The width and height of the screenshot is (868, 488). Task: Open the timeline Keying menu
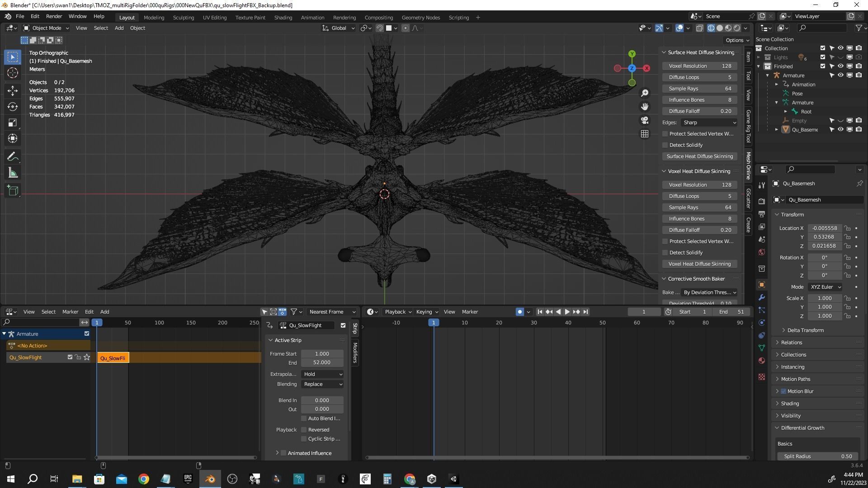pyautogui.click(x=426, y=312)
